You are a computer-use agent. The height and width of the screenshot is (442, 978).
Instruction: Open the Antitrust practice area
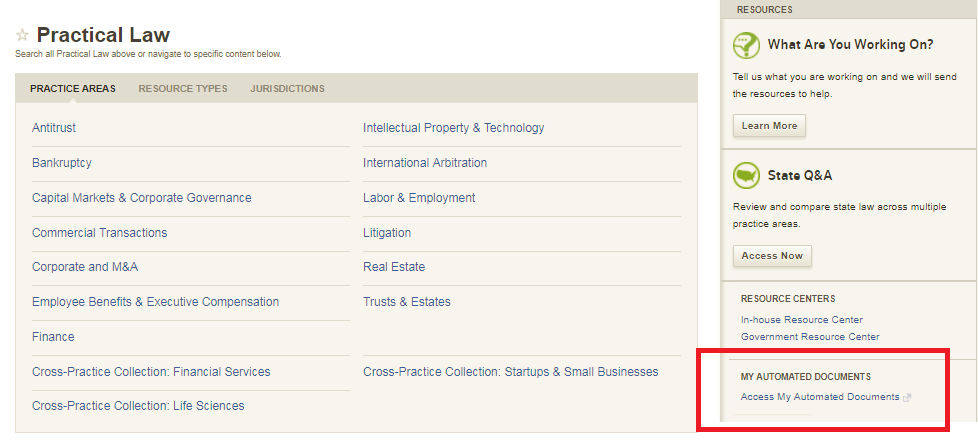[x=54, y=128]
